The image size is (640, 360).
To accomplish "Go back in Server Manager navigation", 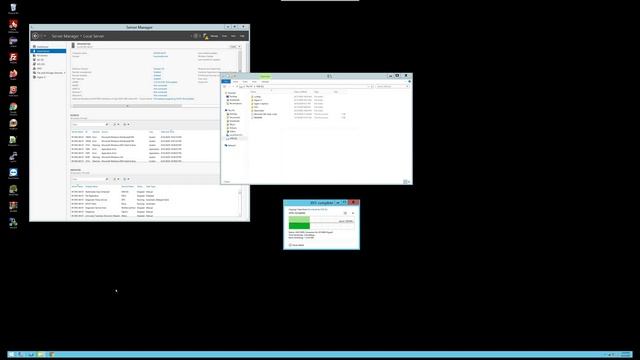I will (x=36, y=36).
